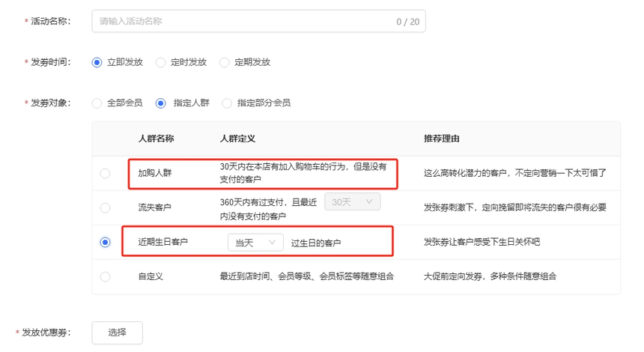Click the 这么高转化潜力的客户 recommendation text
Image resolution: width=644 pixels, height=352 pixels.
pos(515,173)
